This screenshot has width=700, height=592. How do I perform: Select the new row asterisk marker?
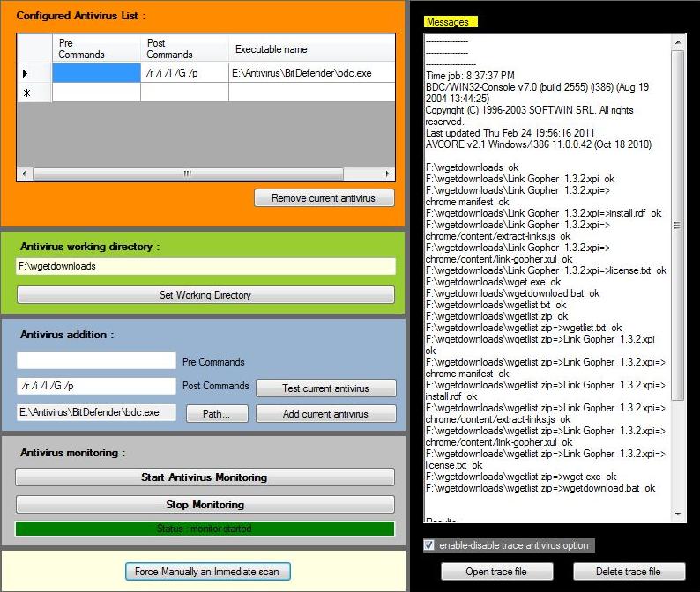pyautogui.click(x=34, y=92)
